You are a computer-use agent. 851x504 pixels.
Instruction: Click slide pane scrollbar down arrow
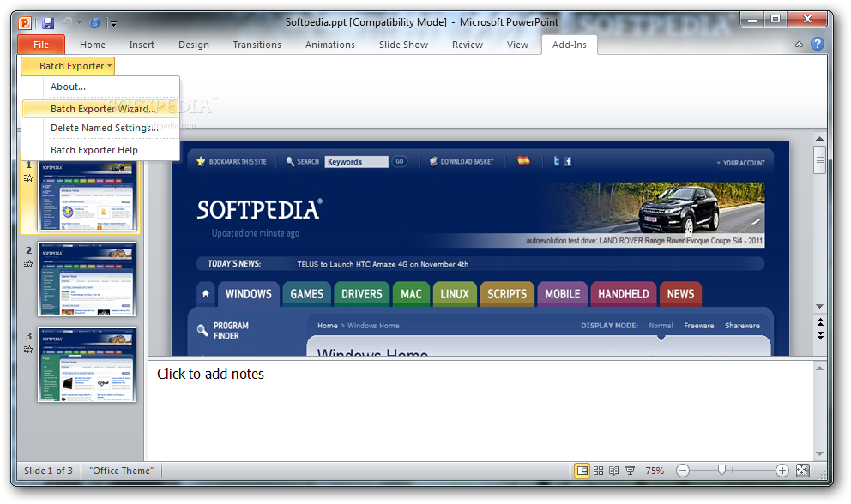tap(819, 307)
